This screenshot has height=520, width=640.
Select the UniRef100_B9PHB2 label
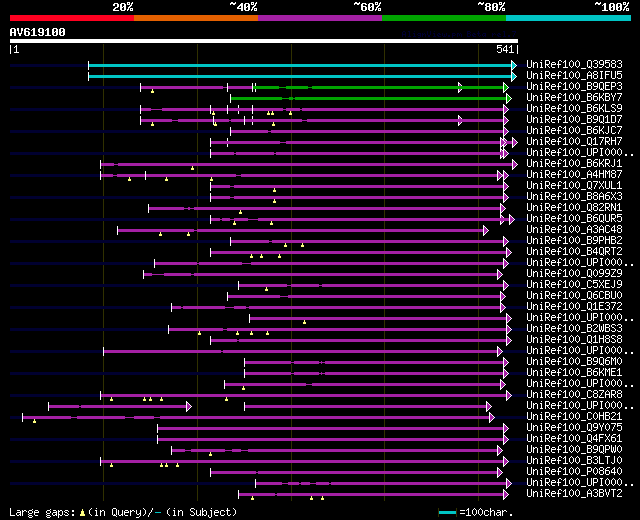[x=574, y=241]
